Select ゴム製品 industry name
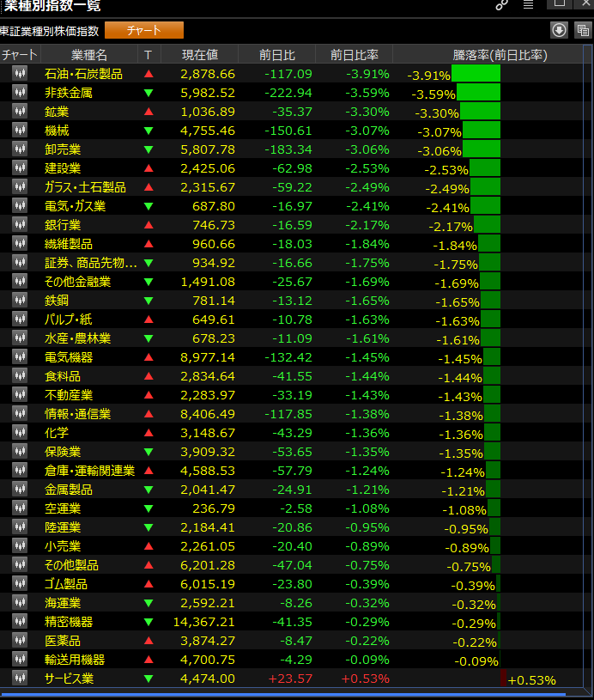 pyautogui.click(x=66, y=584)
